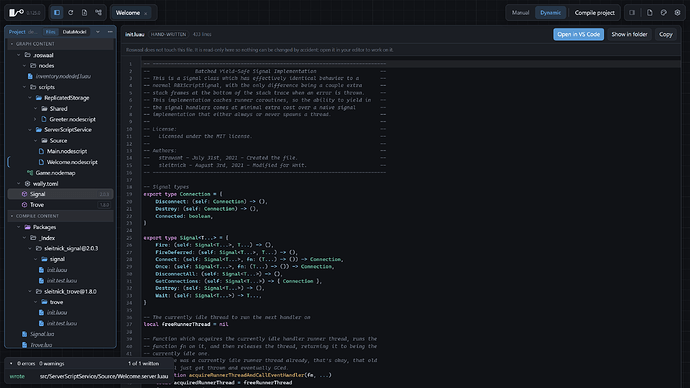Click code line 19 export type Connection
Viewport: 690px width, 388px height.
pyautogui.click(x=183, y=194)
